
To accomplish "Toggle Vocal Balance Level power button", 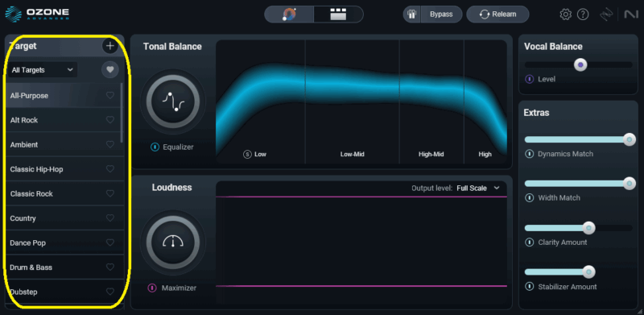I will pos(530,79).
